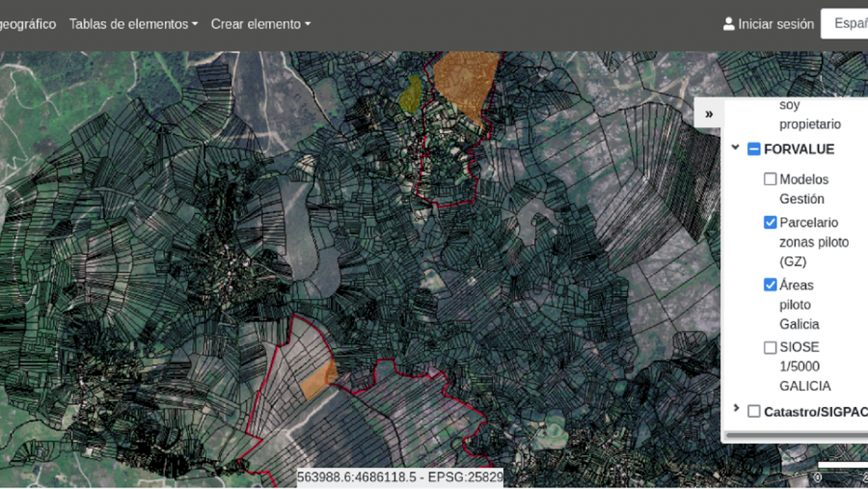This screenshot has height=489, width=868.
Task: Open the Tablas de elementos dropdown
Action: (133, 24)
